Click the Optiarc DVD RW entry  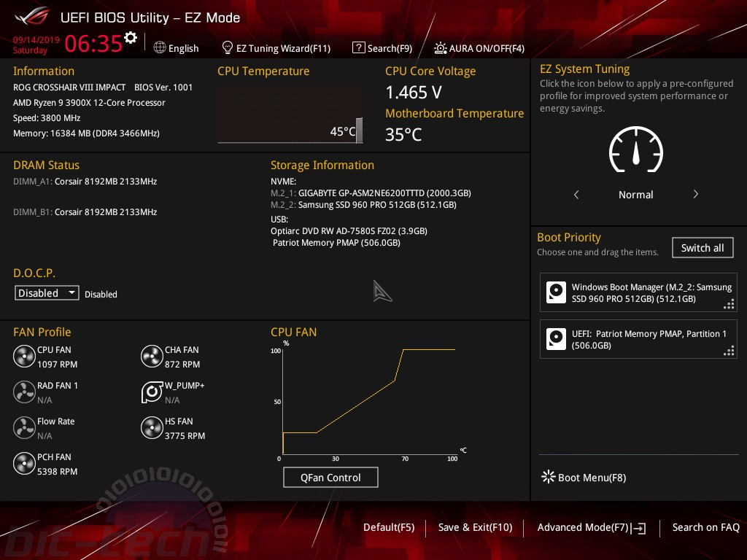[x=349, y=231]
